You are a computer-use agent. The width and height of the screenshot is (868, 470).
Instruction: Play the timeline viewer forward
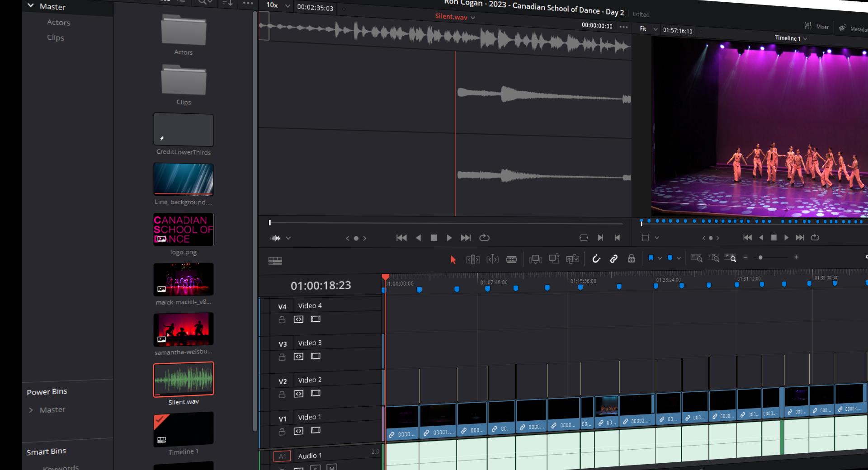(x=786, y=237)
